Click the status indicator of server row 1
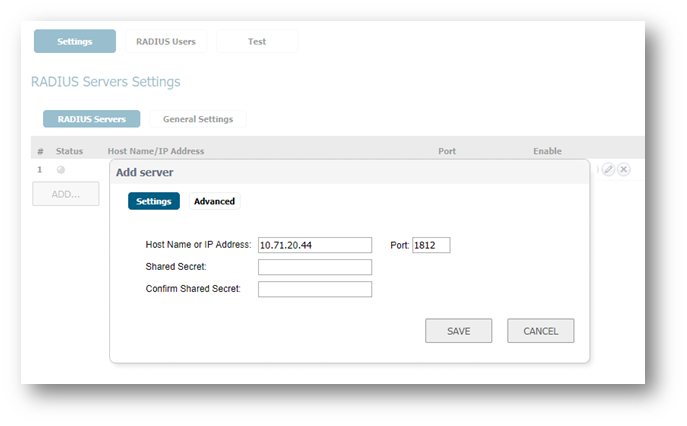Viewport: 687px width, 426px height. [60, 170]
